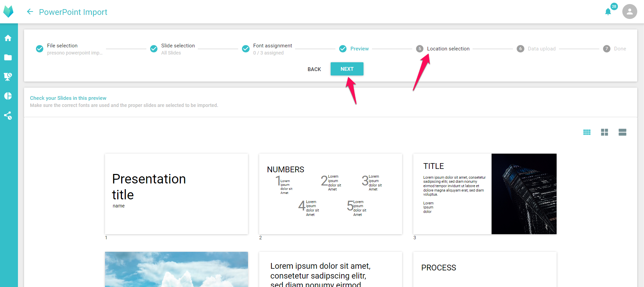Click the '0 / 3 assigned' text
The image size is (644, 287).
268,53
